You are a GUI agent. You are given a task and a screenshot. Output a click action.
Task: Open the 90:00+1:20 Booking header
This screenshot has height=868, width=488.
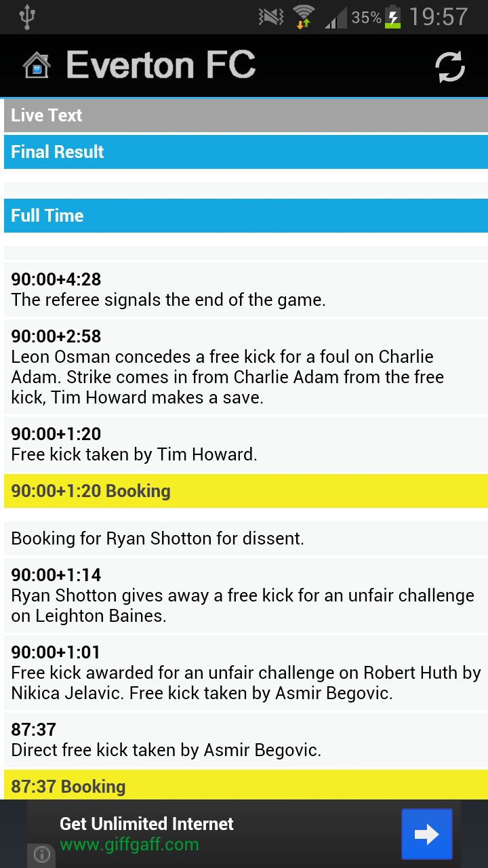pos(246,491)
